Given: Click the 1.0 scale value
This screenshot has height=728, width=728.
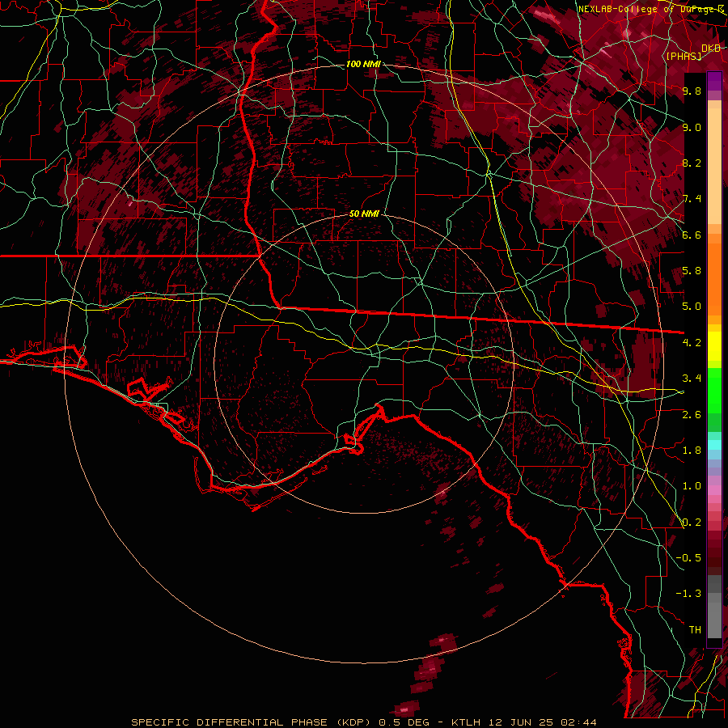Looking at the screenshot, I should point(692,486).
